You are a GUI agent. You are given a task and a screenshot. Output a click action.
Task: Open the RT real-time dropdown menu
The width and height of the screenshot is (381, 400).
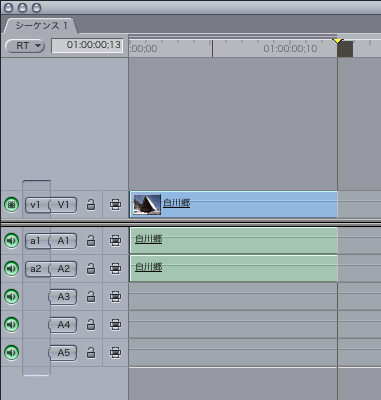pyautogui.click(x=25, y=46)
